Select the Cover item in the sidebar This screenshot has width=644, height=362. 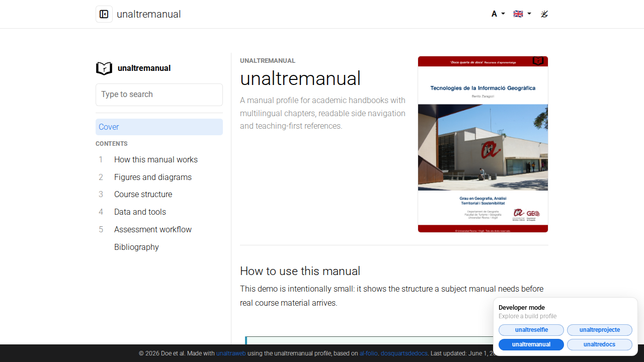click(x=159, y=127)
